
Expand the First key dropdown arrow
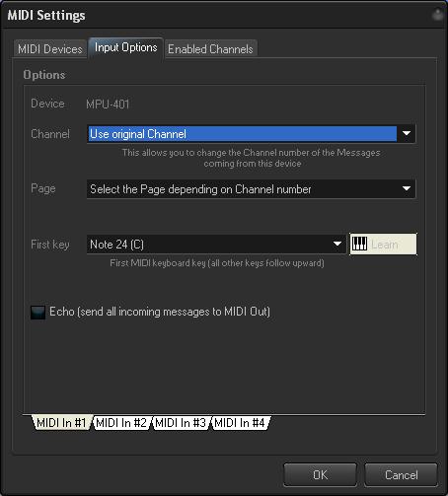pyautogui.click(x=337, y=244)
